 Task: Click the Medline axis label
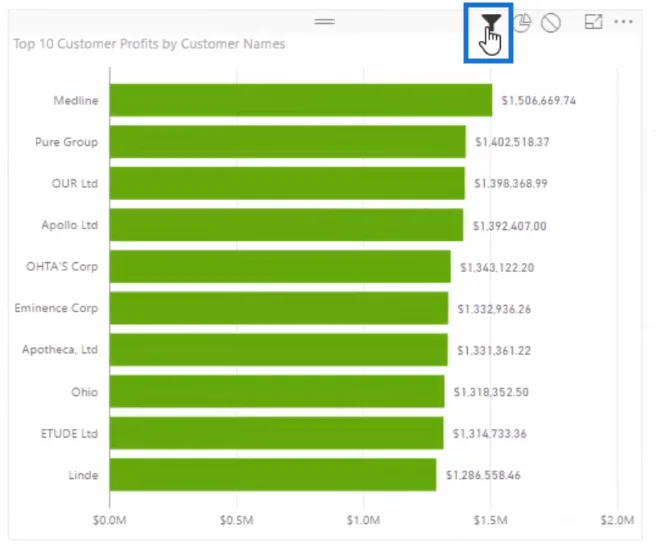click(x=76, y=100)
